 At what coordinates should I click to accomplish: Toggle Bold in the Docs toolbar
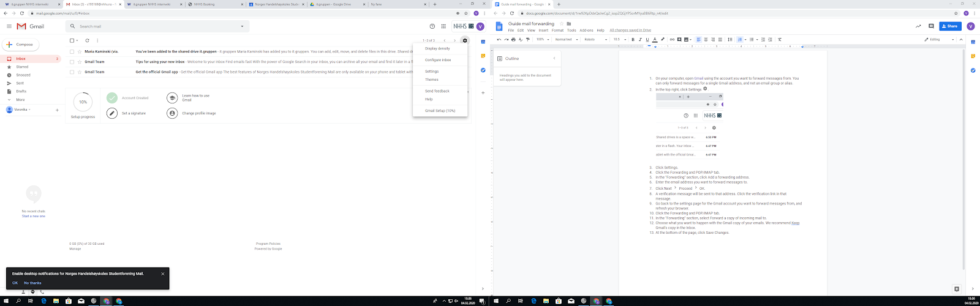tap(633, 39)
